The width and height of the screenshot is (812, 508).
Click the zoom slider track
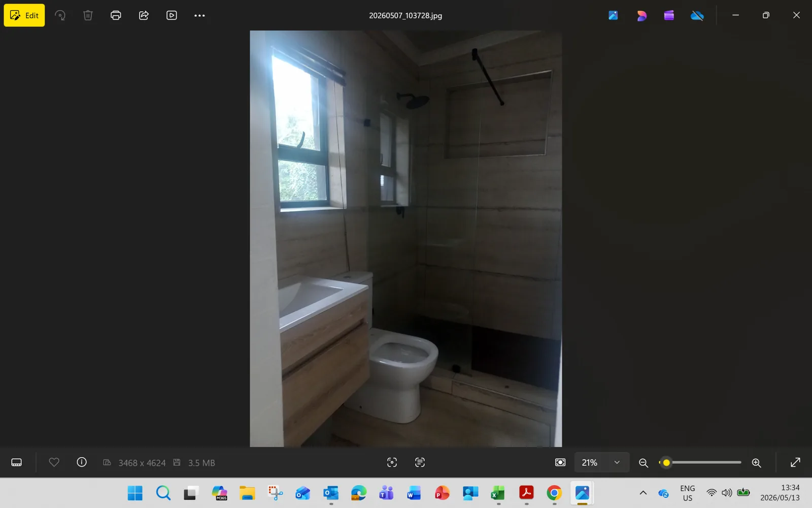pyautogui.click(x=700, y=462)
